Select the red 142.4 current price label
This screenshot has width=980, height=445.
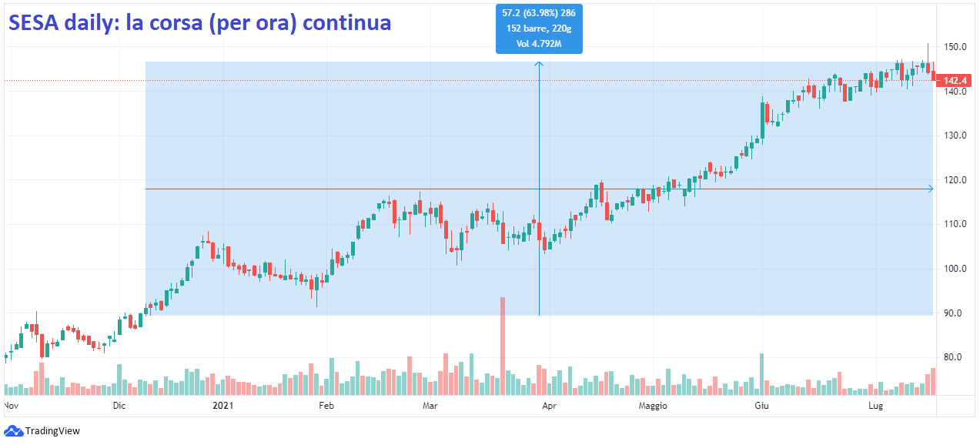click(x=955, y=80)
